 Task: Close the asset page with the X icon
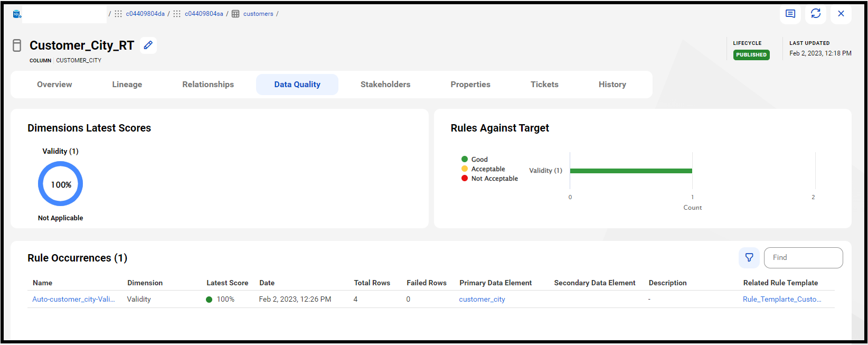(x=841, y=14)
